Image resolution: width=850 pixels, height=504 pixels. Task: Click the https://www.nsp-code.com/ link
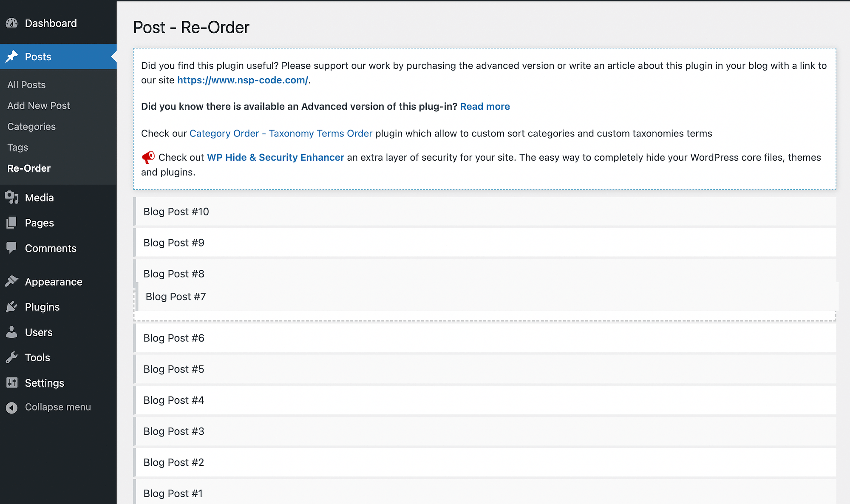click(x=242, y=80)
